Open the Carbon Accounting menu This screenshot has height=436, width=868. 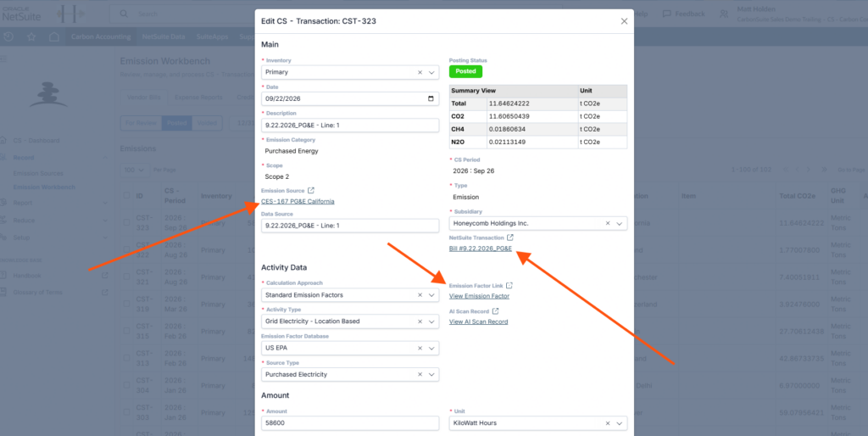(101, 37)
